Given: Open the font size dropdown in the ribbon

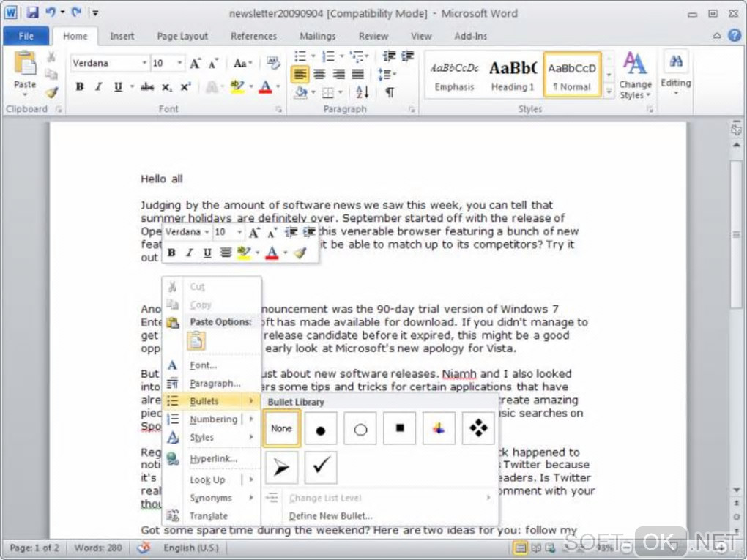Looking at the screenshot, I should tap(179, 63).
